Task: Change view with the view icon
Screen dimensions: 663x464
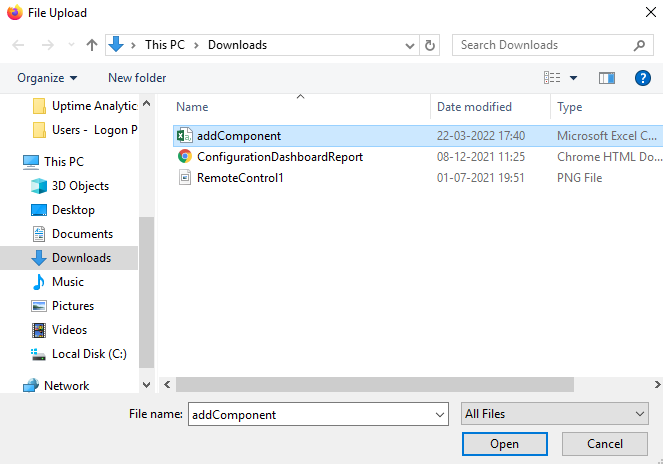Action: [552, 78]
